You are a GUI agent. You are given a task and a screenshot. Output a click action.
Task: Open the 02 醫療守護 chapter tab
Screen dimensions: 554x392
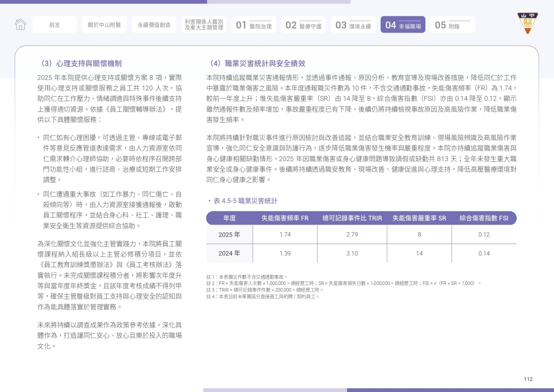pyautogui.click(x=303, y=24)
